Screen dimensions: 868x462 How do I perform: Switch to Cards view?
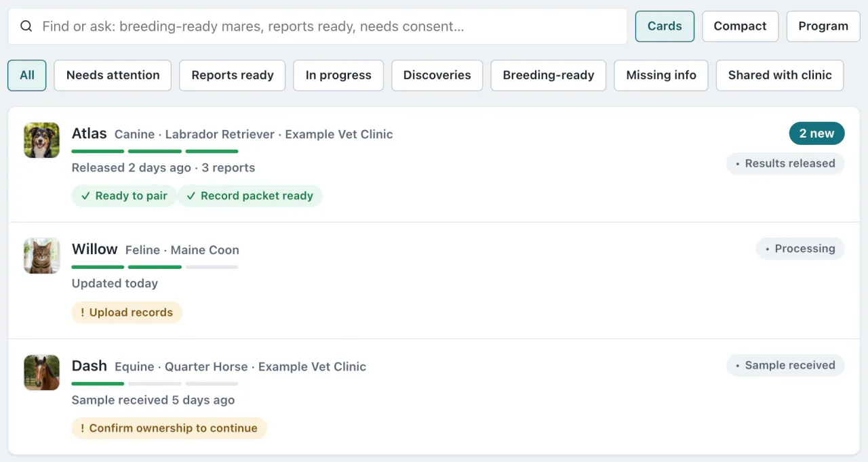click(x=665, y=26)
